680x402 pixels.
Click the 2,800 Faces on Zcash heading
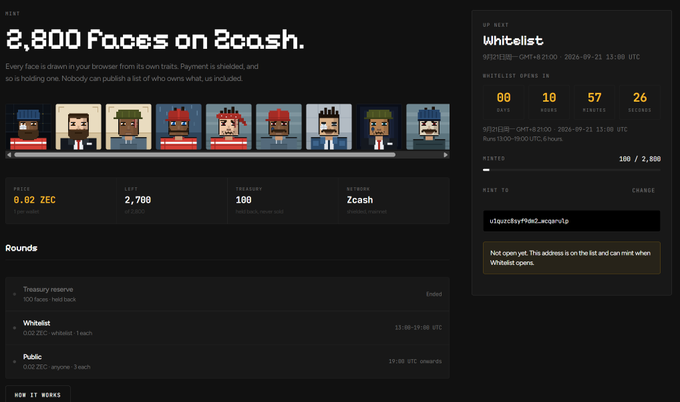[x=155, y=40]
